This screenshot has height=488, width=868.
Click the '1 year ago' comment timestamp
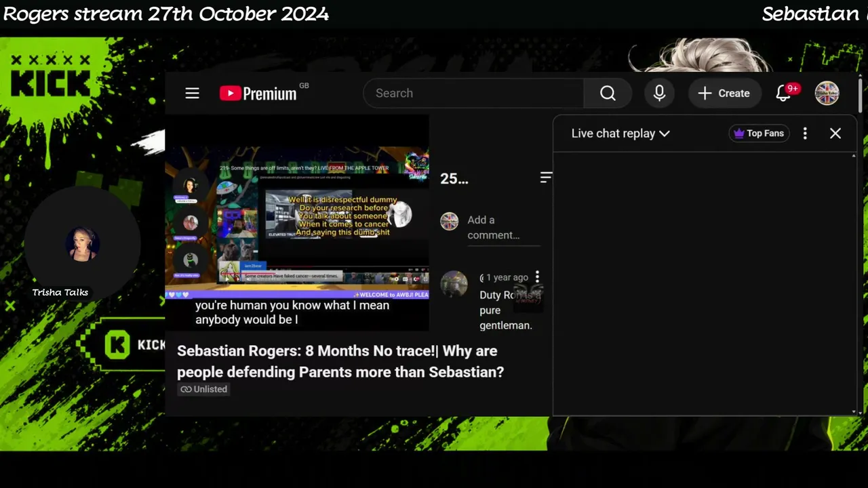tap(507, 277)
